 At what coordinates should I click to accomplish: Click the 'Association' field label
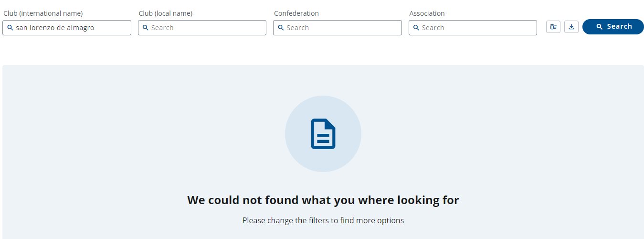tap(427, 13)
